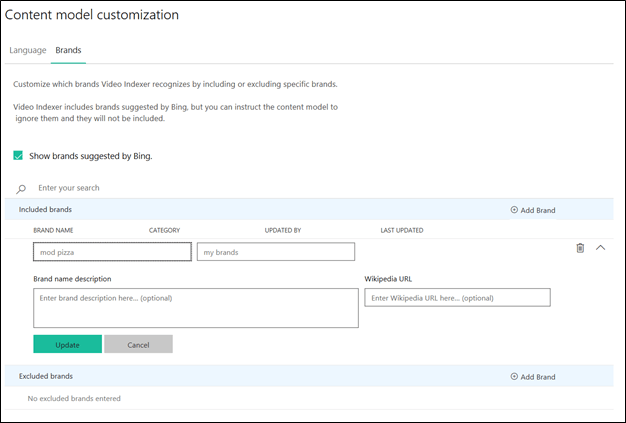The image size is (626, 423).
Task: Click the 'Included brands' section header
Action: [45, 210]
